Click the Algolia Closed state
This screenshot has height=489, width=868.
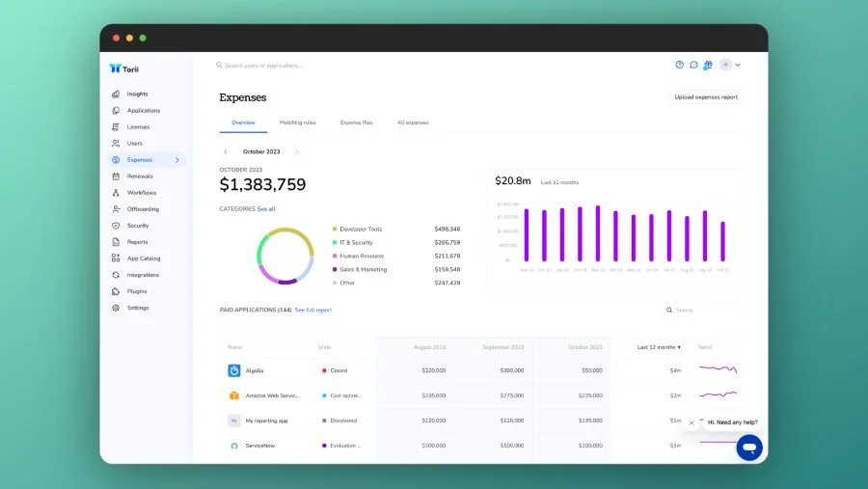pos(335,370)
